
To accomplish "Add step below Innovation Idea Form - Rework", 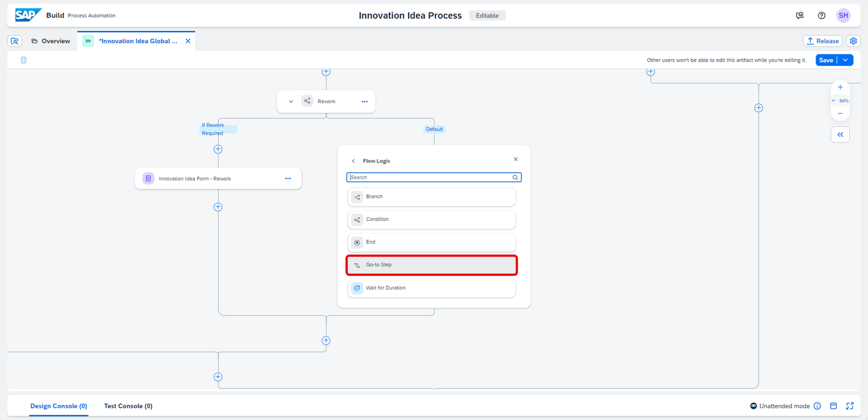I will coord(218,207).
